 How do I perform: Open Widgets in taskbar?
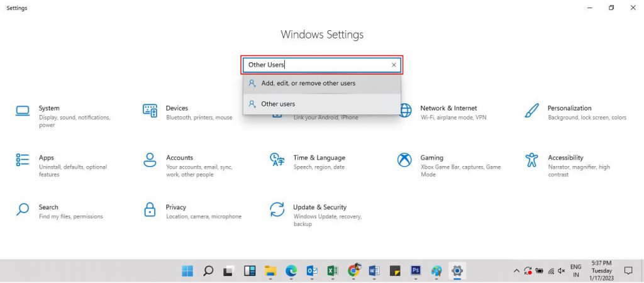click(x=249, y=270)
